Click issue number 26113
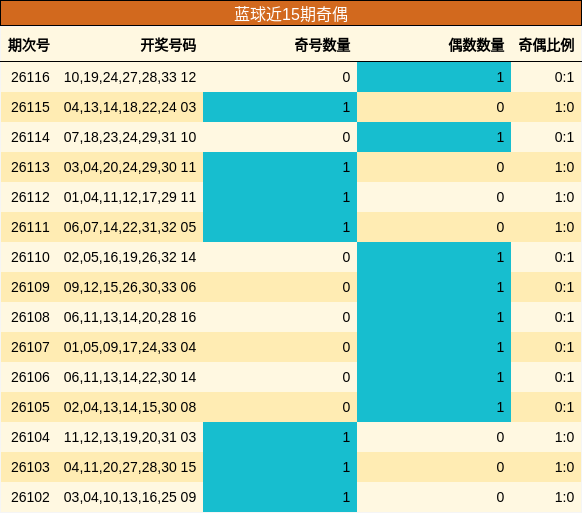Image resolution: width=582 pixels, height=513 pixels. click(x=30, y=167)
